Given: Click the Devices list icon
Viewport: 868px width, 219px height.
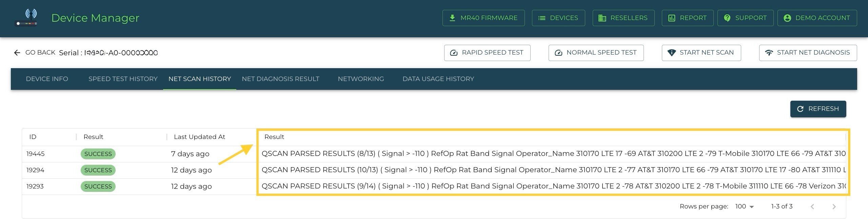Looking at the screenshot, I should (542, 18).
